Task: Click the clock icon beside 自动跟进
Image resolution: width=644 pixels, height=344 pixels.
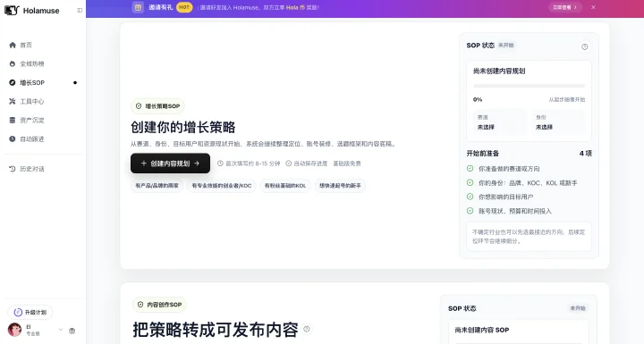Action: [13, 139]
